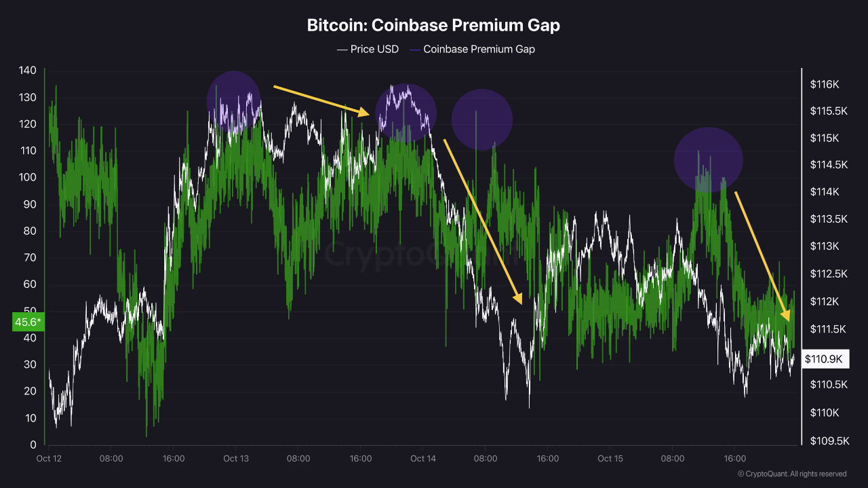Click the yellow arrow between the first two circles
Viewport: 868px width, 488px height.
pyautogui.click(x=321, y=100)
